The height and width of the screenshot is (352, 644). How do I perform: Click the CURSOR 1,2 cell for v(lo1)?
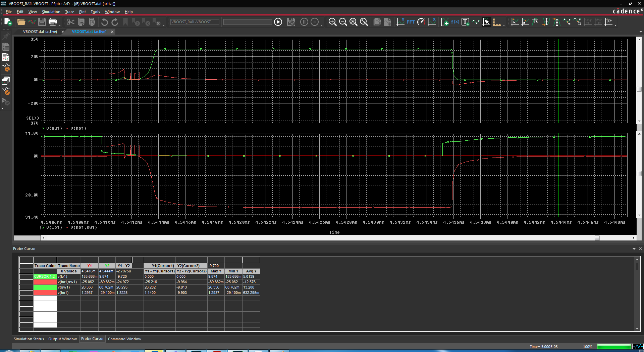pos(45,276)
